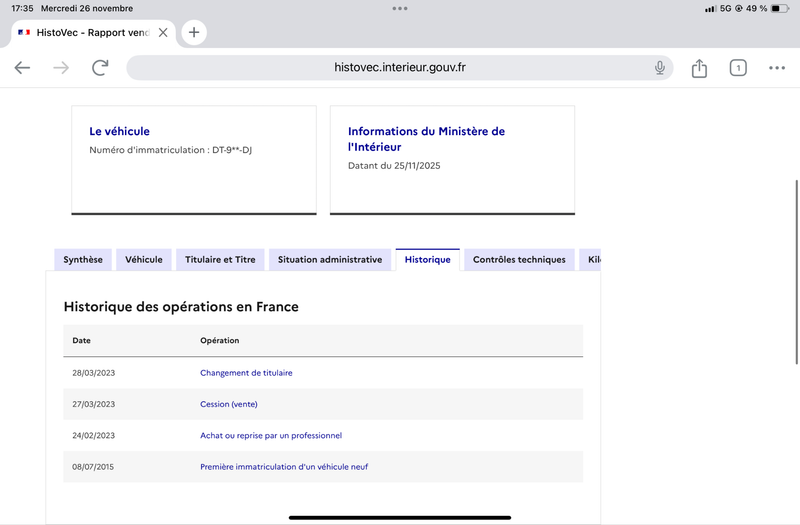Open a new tab with plus button

194,32
